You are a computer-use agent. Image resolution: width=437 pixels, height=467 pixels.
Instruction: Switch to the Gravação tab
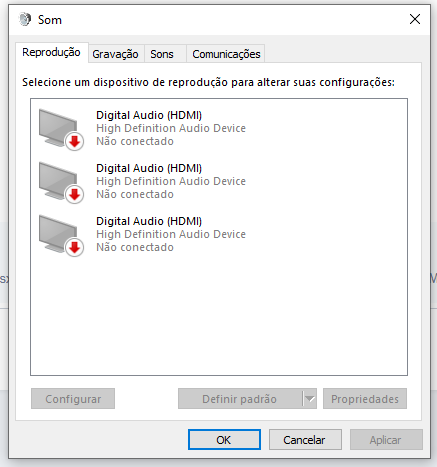(115, 54)
